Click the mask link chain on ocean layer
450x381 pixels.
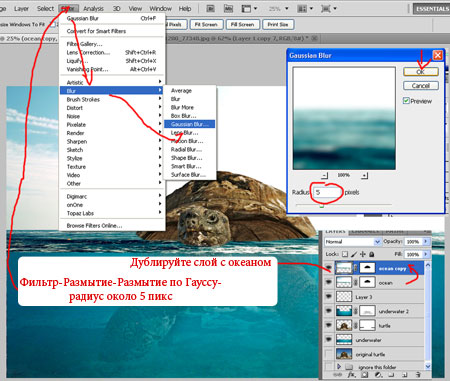356,283
